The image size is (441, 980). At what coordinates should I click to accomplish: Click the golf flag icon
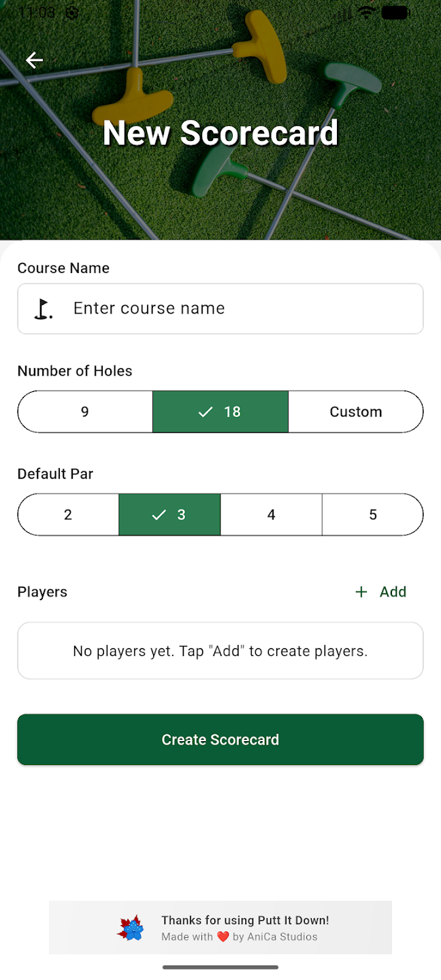point(44,309)
